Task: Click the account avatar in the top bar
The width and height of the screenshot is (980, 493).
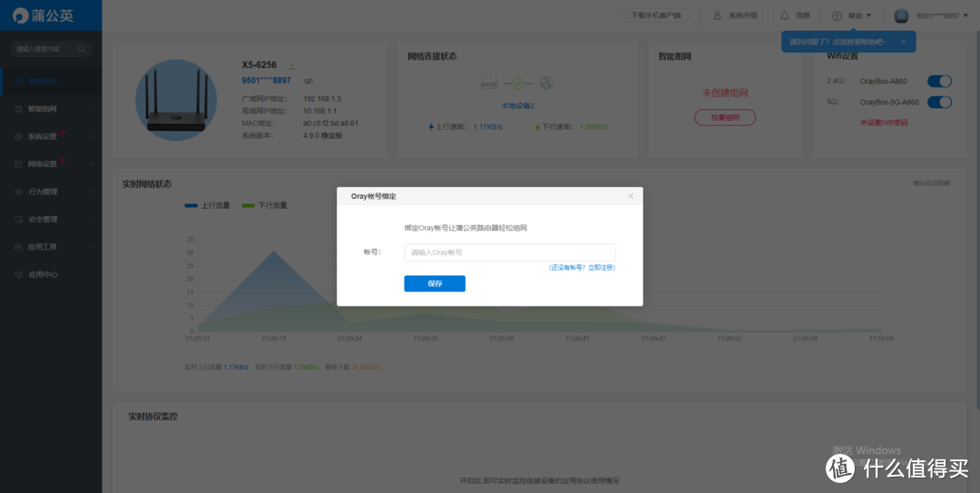Action: (901, 15)
